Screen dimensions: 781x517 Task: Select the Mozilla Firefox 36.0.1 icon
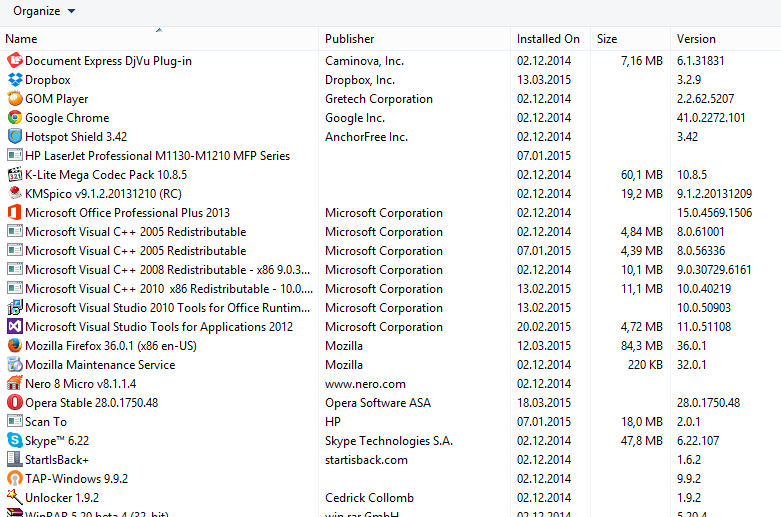[15, 346]
